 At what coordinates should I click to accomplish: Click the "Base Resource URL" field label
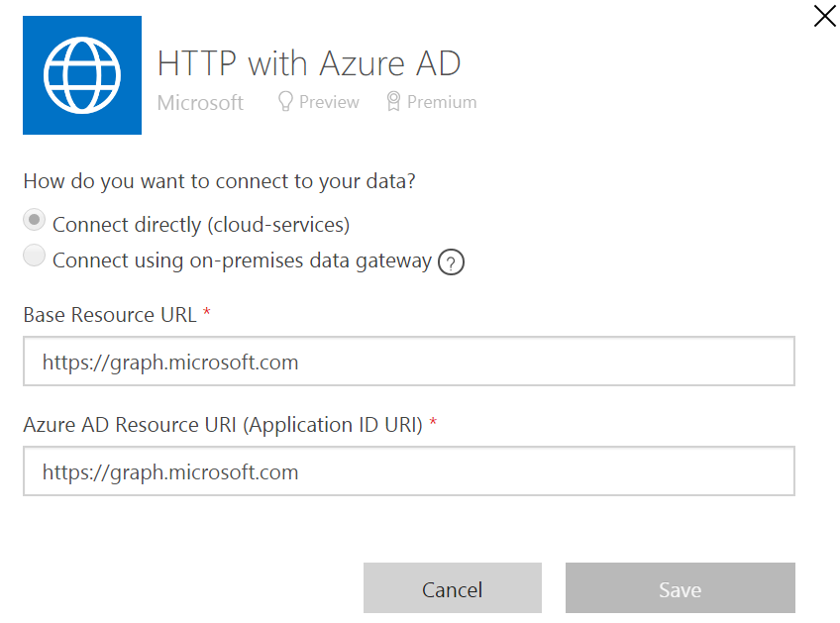(109, 315)
